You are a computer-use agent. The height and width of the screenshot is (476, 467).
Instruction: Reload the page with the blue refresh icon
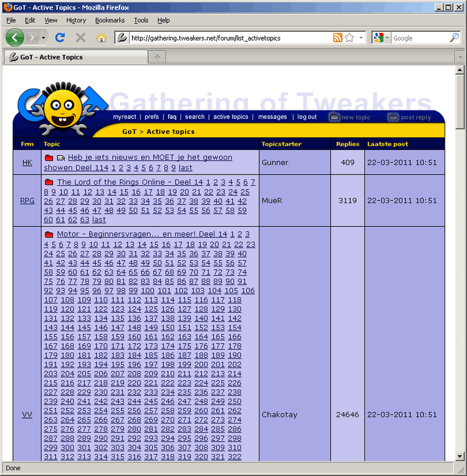(x=60, y=38)
